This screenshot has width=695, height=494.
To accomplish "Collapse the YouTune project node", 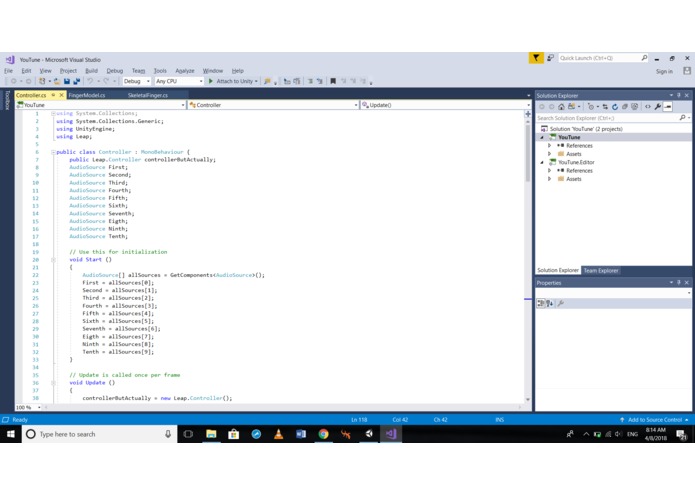I will pos(542,137).
